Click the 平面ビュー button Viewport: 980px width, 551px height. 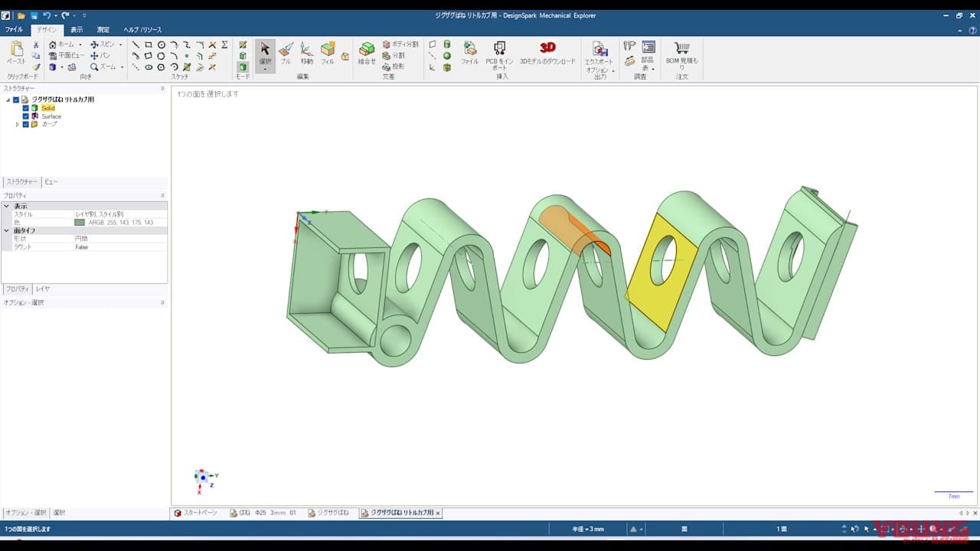[67, 56]
